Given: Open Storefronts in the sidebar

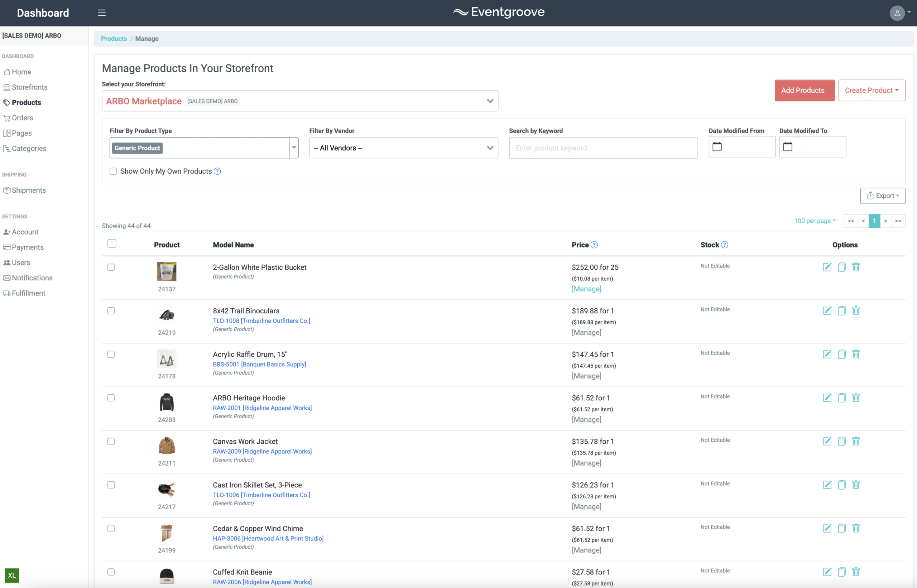Looking at the screenshot, I should [25, 87].
